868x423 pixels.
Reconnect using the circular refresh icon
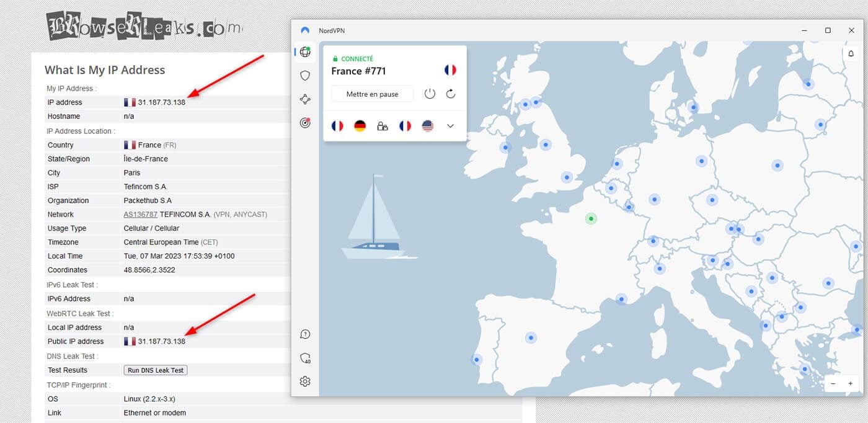pos(451,94)
